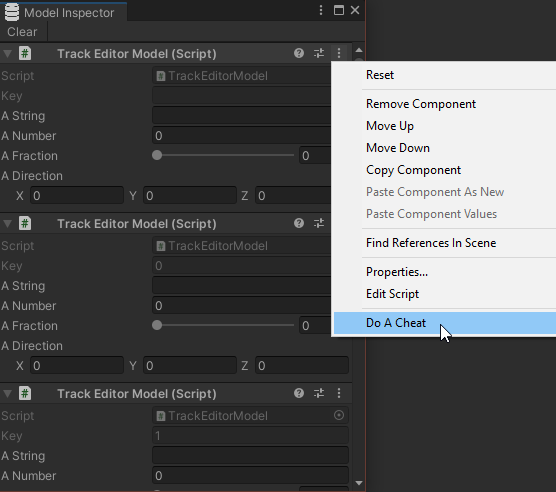
Task: Click first component's A Direction Z field
Action: 293,195
